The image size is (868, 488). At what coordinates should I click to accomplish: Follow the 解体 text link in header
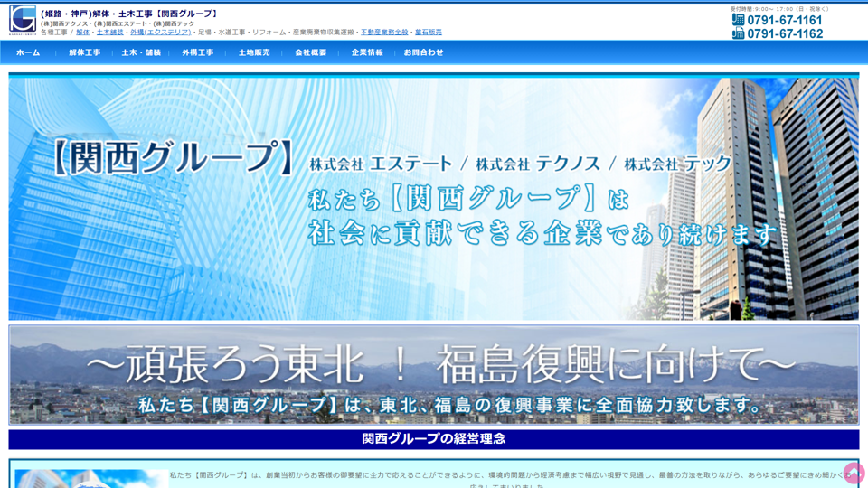pyautogui.click(x=83, y=33)
